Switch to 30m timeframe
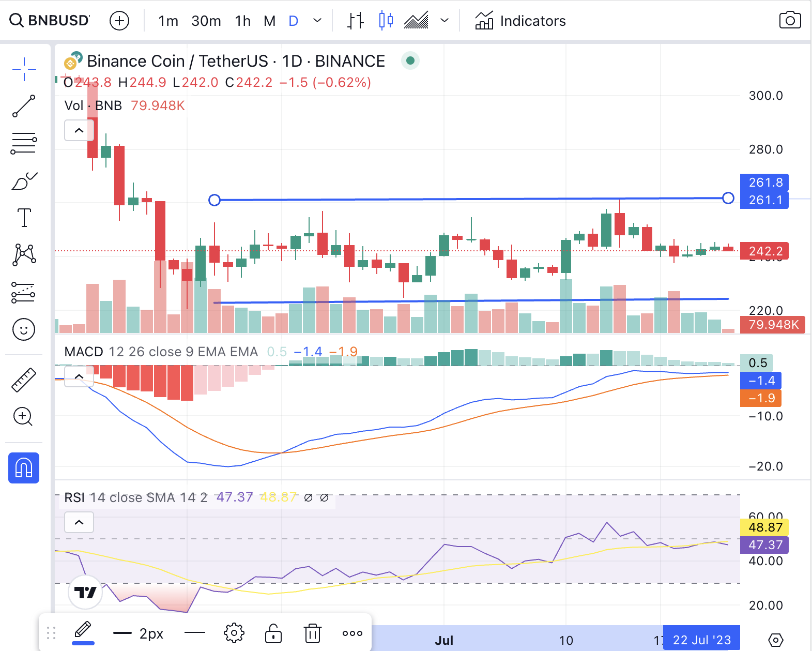The width and height of the screenshot is (812, 651). (206, 21)
